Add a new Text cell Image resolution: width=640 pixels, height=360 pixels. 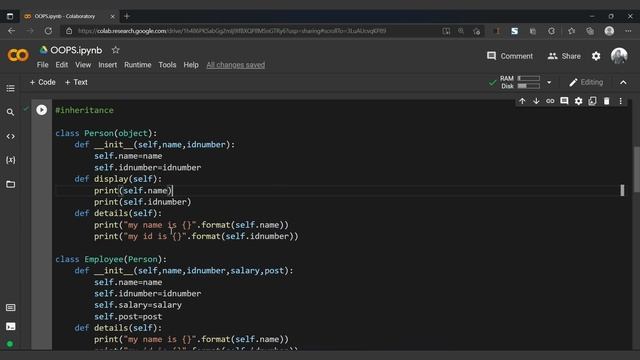pos(76,82)
